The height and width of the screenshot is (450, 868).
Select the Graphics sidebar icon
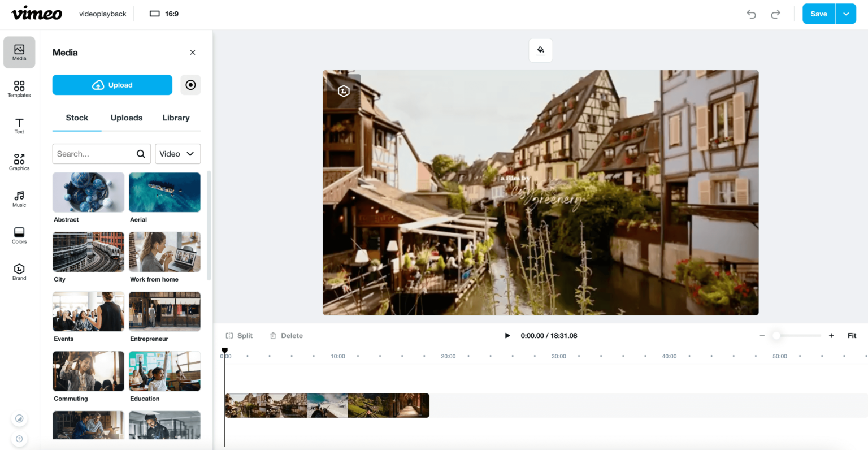[19, 161]
